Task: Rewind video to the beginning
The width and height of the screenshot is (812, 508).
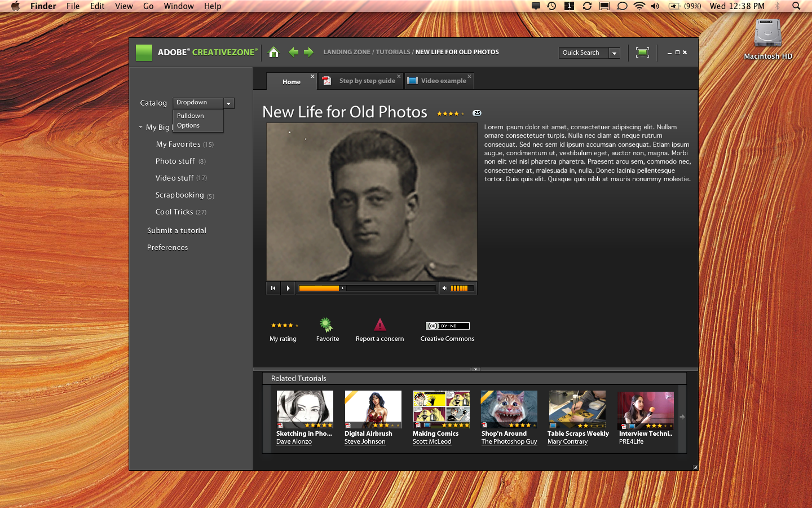Action: click(273, 288)
